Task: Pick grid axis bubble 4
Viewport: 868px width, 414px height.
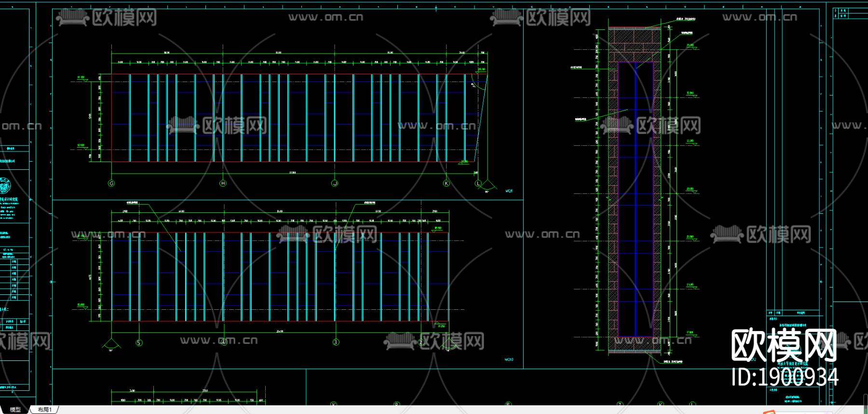Action: tap(224, 342)
